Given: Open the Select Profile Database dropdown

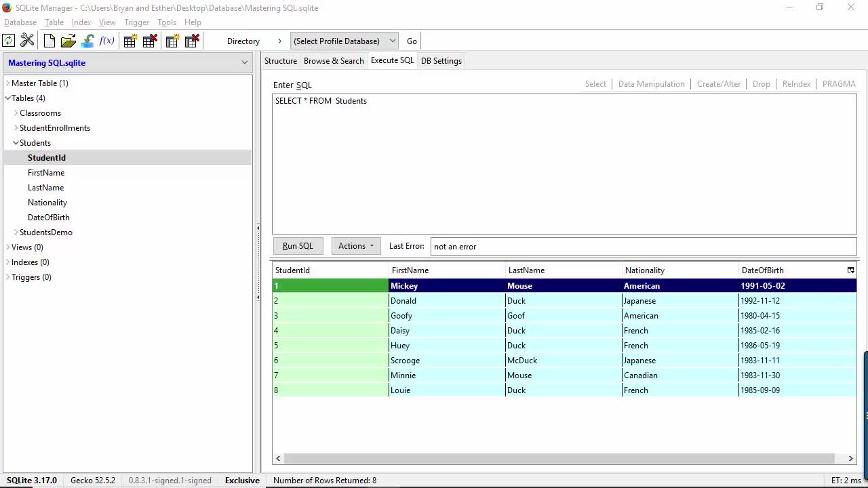Looking at the screenshot, I should coord(344,41).
